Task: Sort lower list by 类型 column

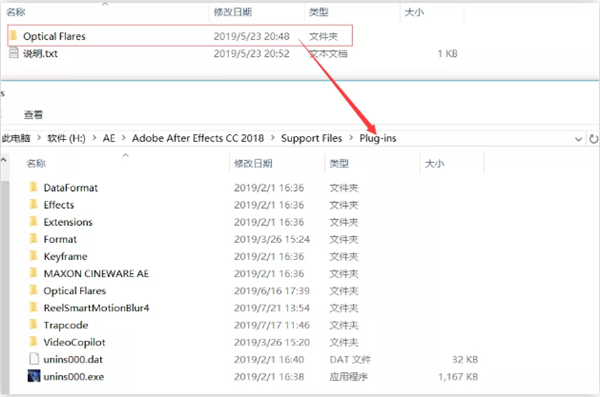Action: 339,163
